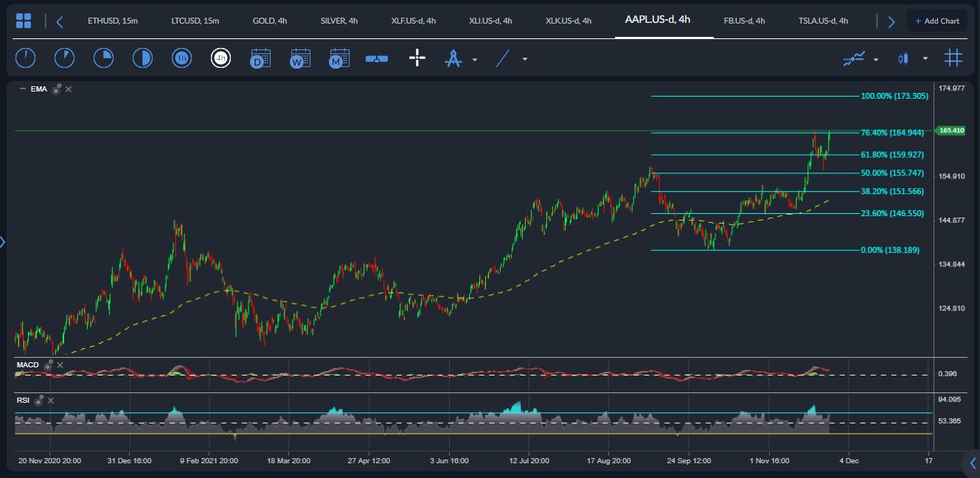The width and height of the screenshot is (980, 478).
Task: Select the 0.00% (138.189) Fibonacci level
Action: point(890,250)
